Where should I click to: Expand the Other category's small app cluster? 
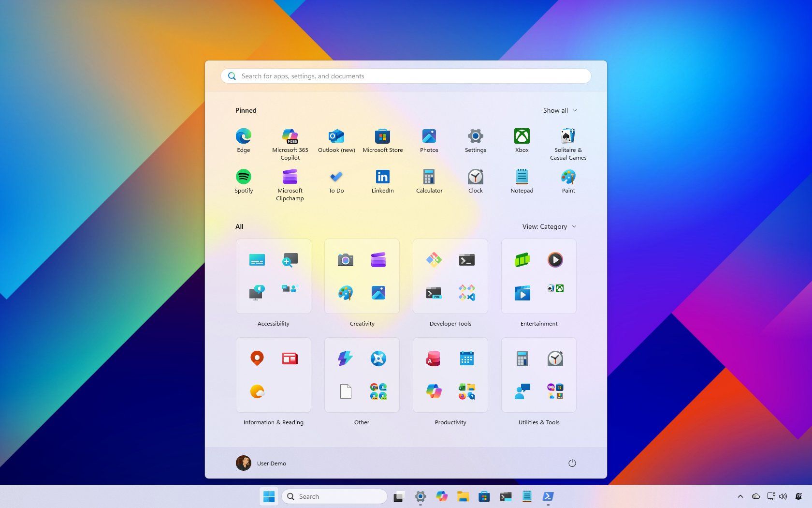click(x=378, y=391)
